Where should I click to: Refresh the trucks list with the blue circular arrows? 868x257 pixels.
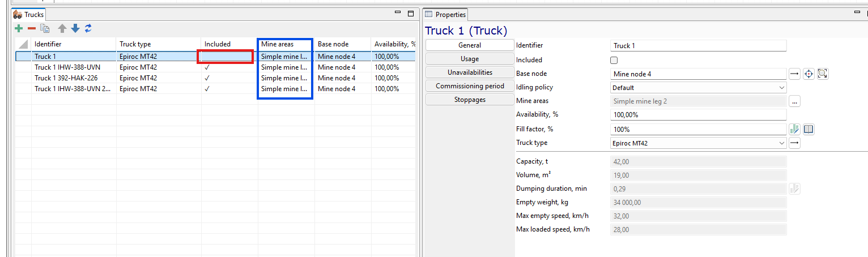click(x=88, y=28)
